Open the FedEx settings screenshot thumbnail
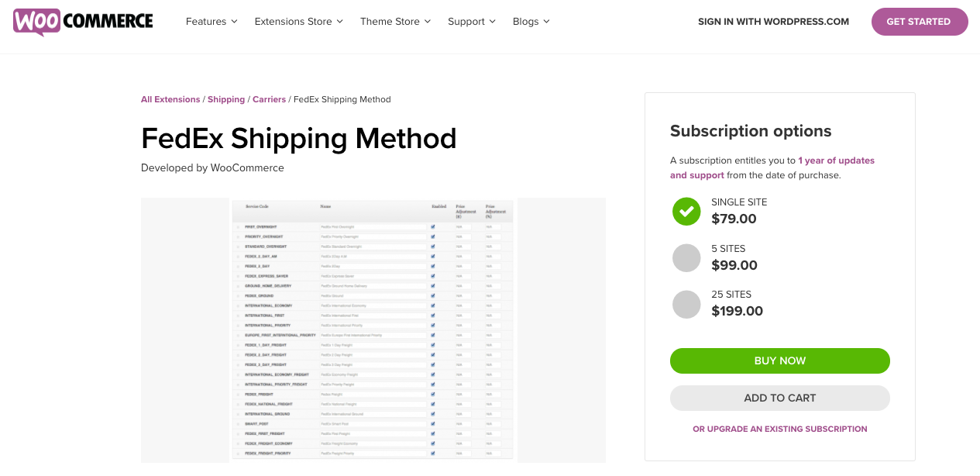Viewport: 980px width, 476px height. pos(373,329)
